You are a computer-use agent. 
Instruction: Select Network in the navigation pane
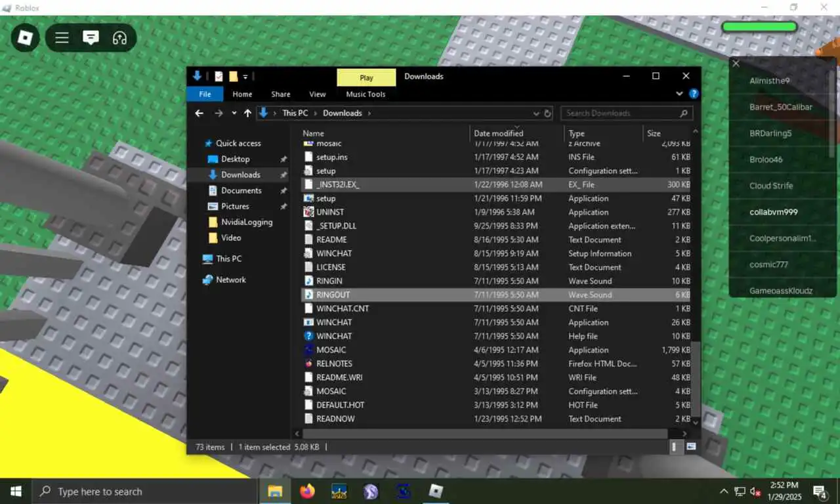(231, 280)
